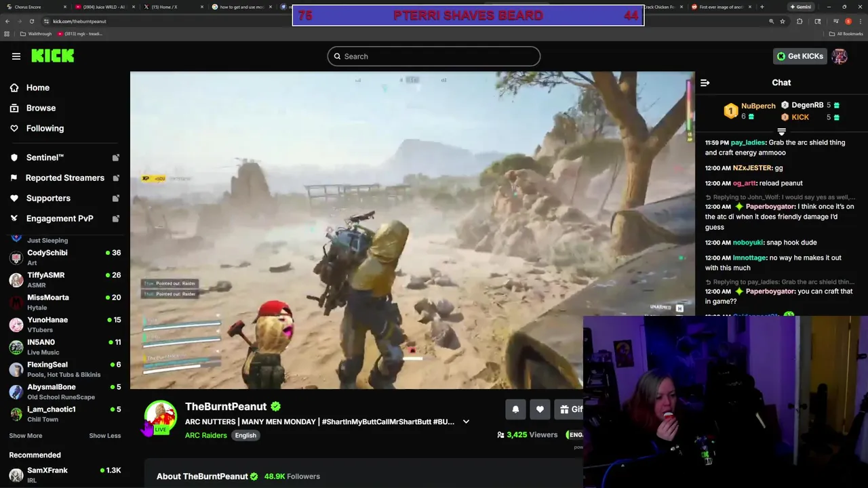Viewport: 868px width, 488px height.
Task: Open i_am_chaotic1's channel in the sidebar
Action: pos(64,414)
